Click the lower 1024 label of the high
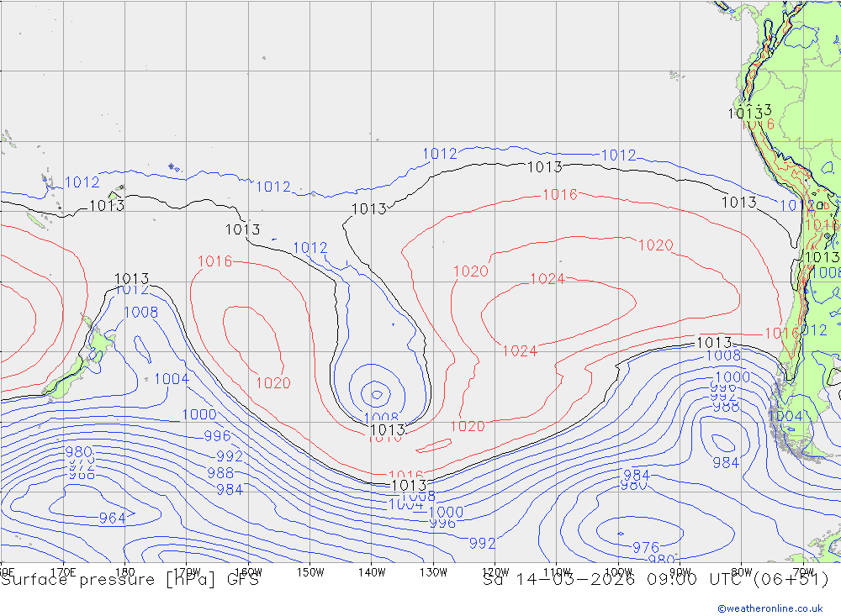The width and height of the screenshot is (841, 616). (520, 351)
